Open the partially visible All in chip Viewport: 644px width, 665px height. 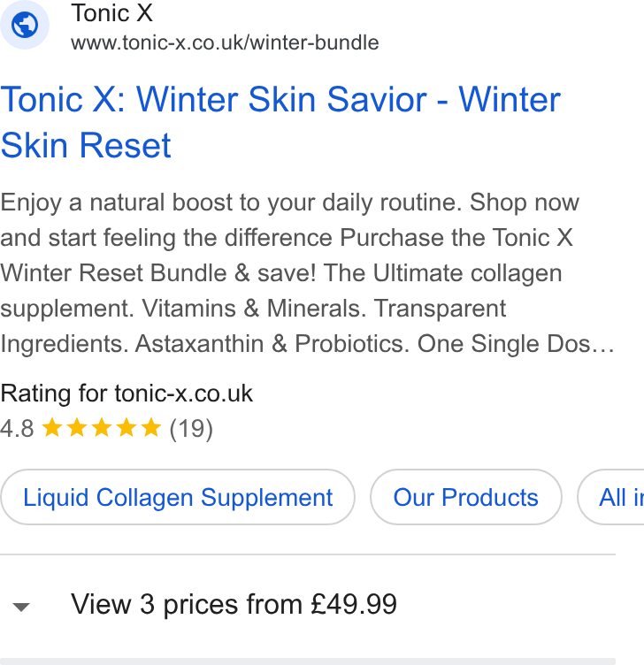tap(611, 497)
